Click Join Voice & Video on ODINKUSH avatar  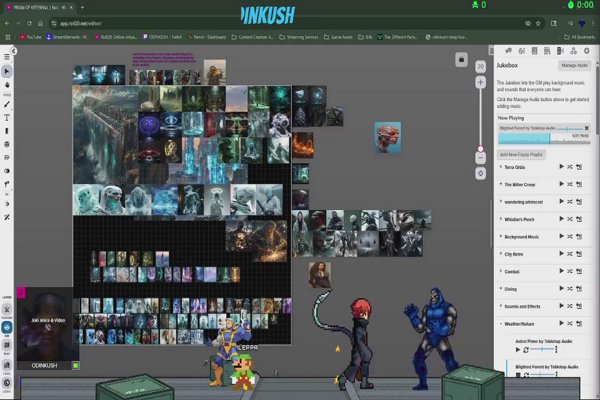click(48, 320)
